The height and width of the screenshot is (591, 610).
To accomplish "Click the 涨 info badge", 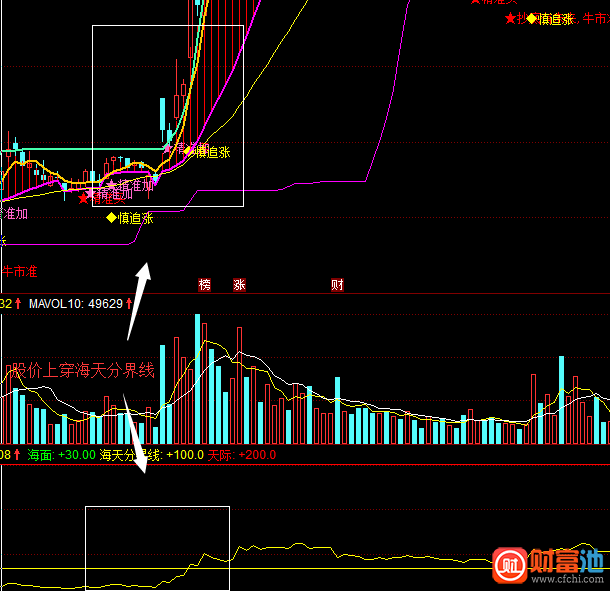I will 239,285.
